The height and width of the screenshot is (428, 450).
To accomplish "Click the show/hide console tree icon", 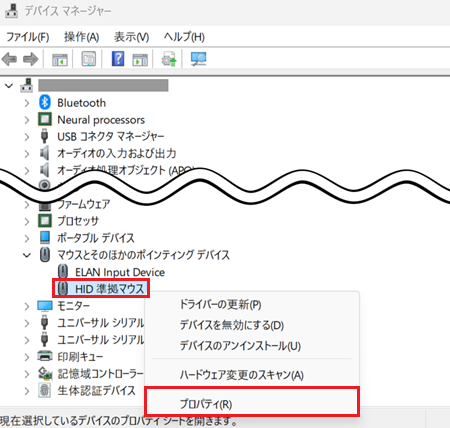I will tap(60, 59).
